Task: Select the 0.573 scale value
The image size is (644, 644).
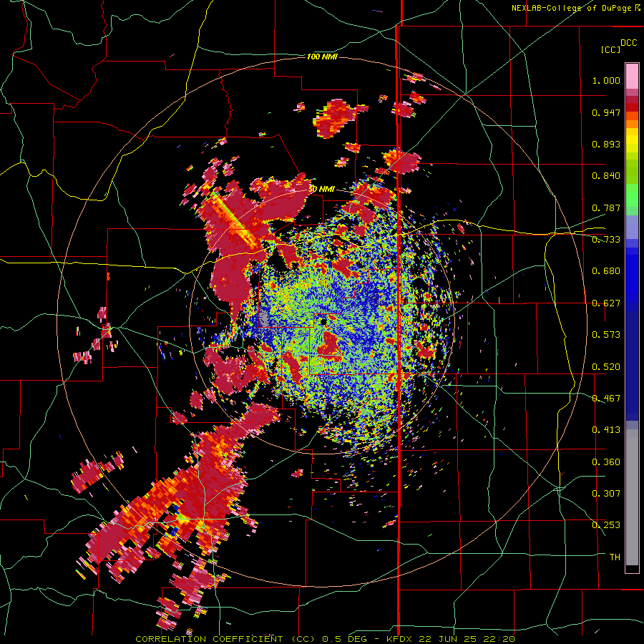Action: tap(606, 335)
